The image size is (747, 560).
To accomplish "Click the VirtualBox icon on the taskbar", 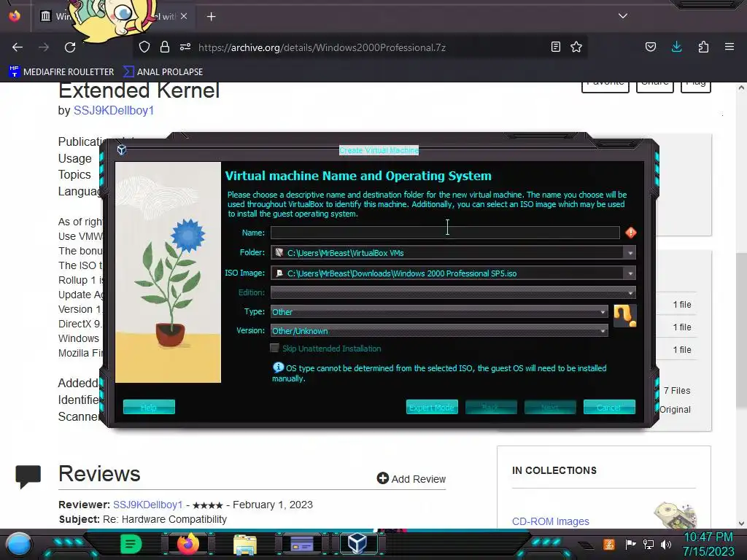I will [x=357, y=543].
